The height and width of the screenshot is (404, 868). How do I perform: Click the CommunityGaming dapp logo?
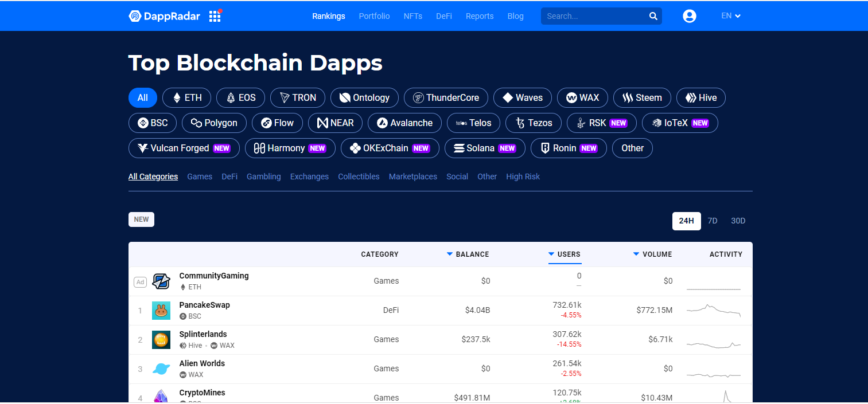[161, 281]
